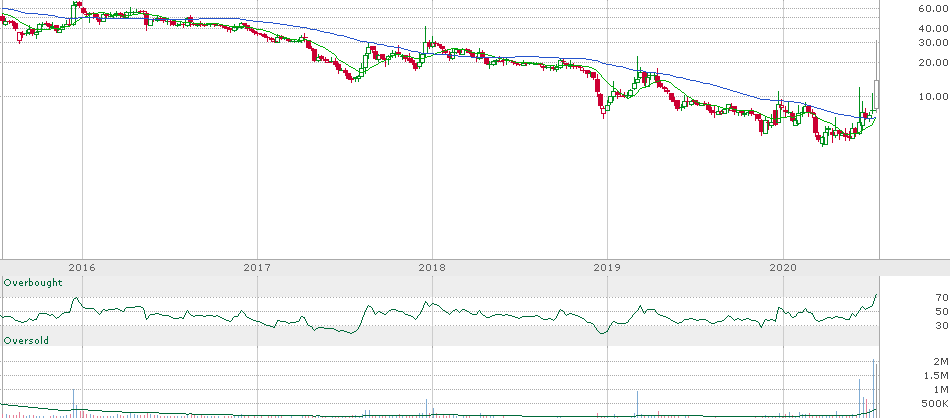The width and height of the screenshot is (950, 418).
Task: Click the 500K volume axis label
Action: tap(934, 404)
